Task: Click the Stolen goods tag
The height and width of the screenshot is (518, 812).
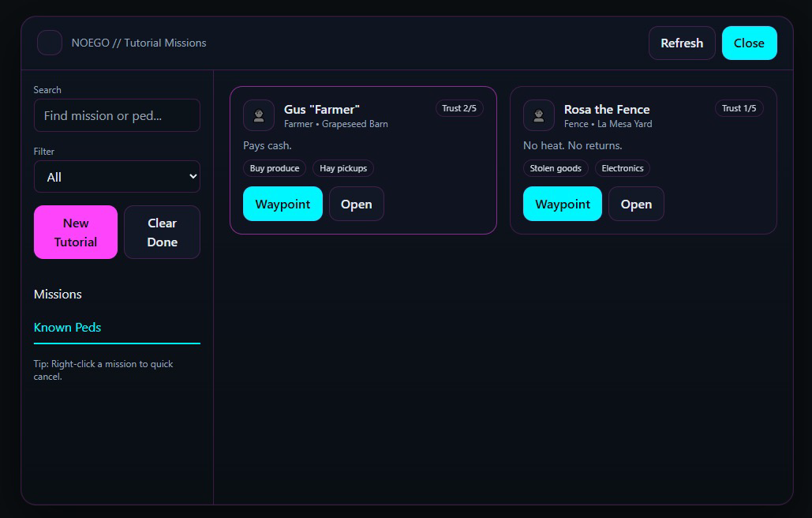Action: (x=556, y=168)
